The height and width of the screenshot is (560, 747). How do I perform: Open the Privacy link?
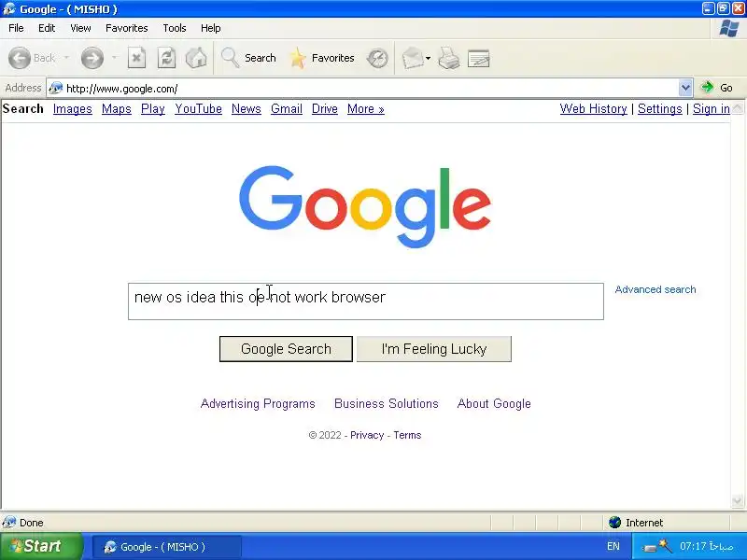(x=367, y=435)
